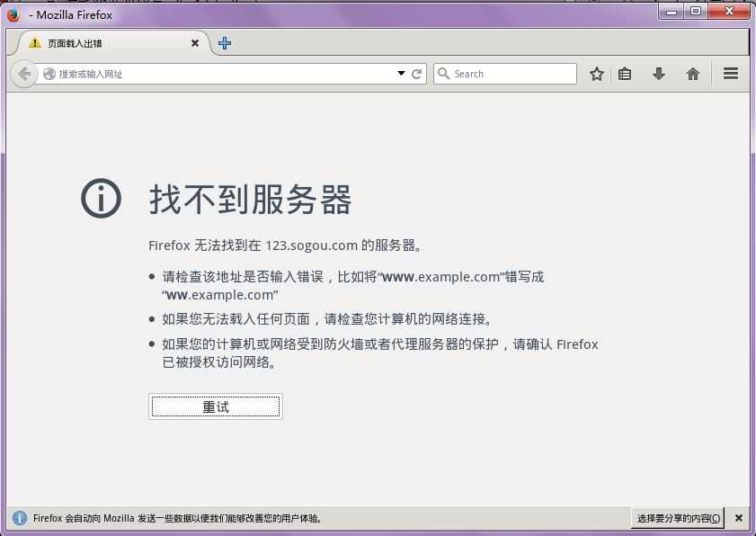
Task: Open a new tab with plus
Action: (x=225, y=43)
